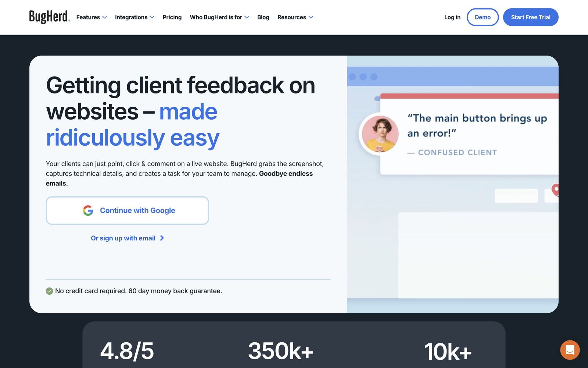Go to the Blog page

tap(263, 17)
